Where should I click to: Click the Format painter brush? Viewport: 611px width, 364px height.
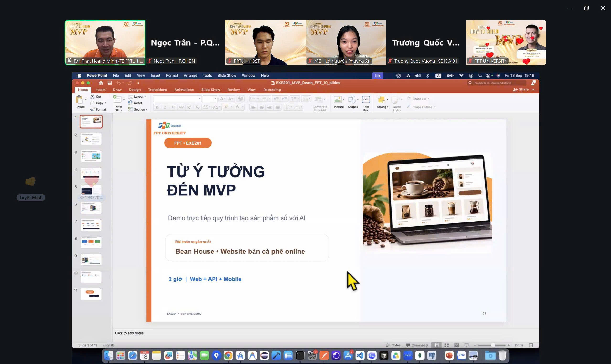[x=92, y=109]
